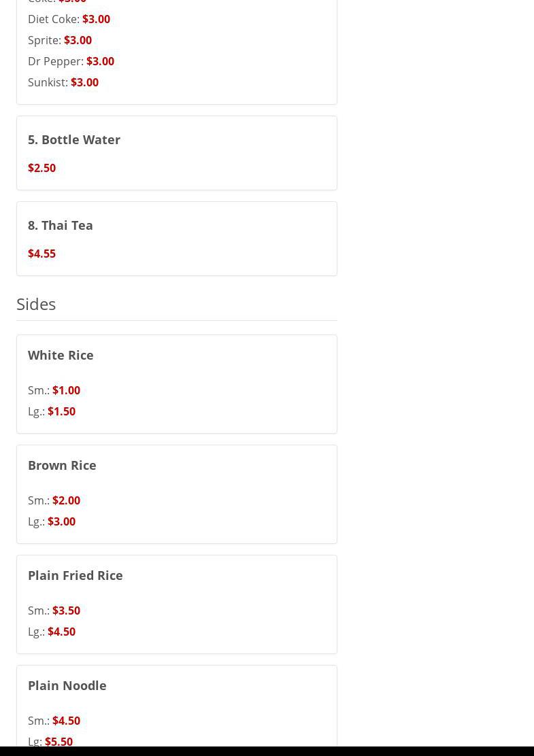Pick the Dr Pepper $3.00 option
534x756 pixels.
pyautogui.click(x=100, y=61)
